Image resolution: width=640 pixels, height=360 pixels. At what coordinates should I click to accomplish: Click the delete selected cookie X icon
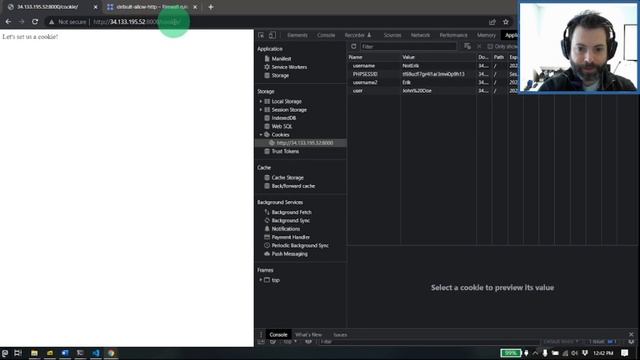click(x=479, y=47)
